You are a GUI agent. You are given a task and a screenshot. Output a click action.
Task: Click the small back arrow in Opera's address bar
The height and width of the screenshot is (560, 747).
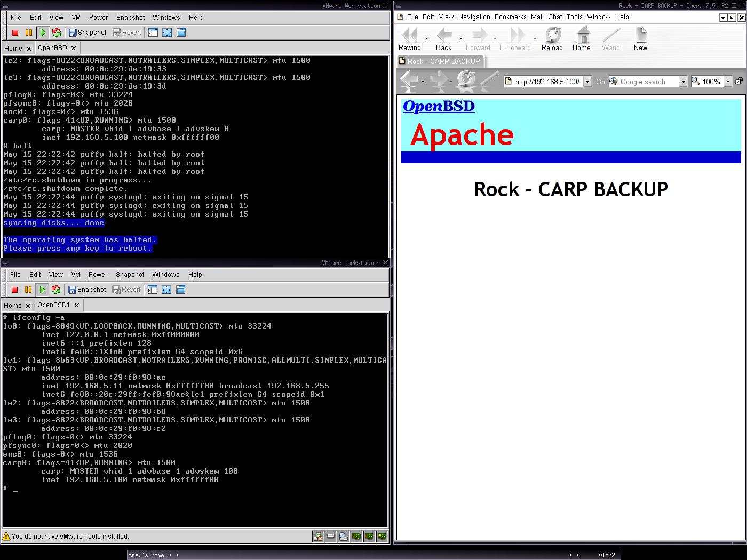tap(409, 81)
